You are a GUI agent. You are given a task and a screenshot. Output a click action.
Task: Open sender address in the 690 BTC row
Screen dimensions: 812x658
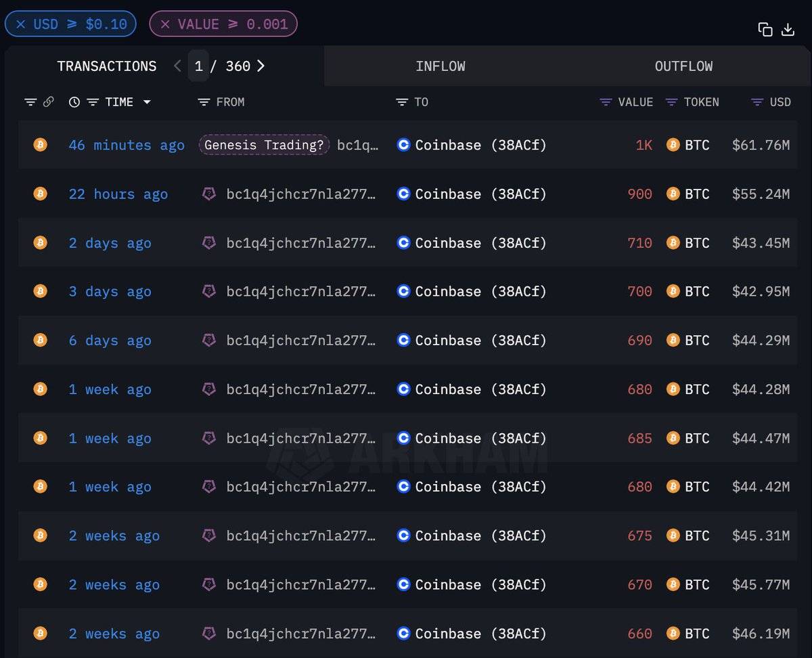point(301,341)
